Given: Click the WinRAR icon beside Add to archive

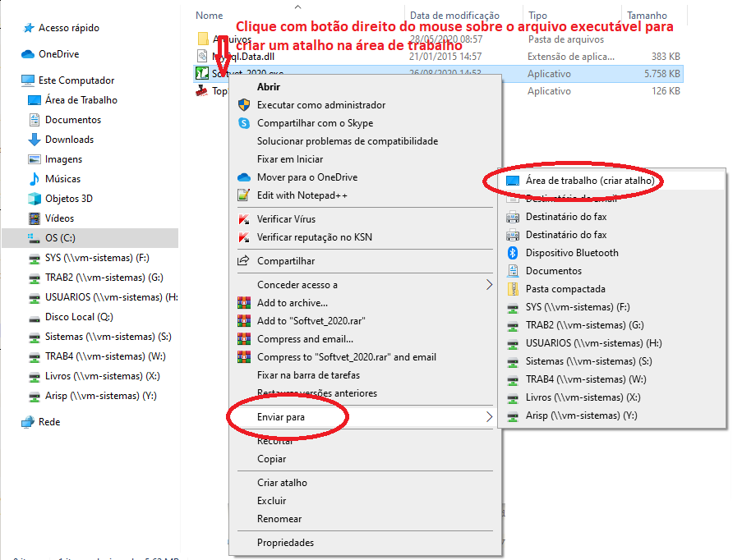Looking at the screenshot, I should pos(243,303).
